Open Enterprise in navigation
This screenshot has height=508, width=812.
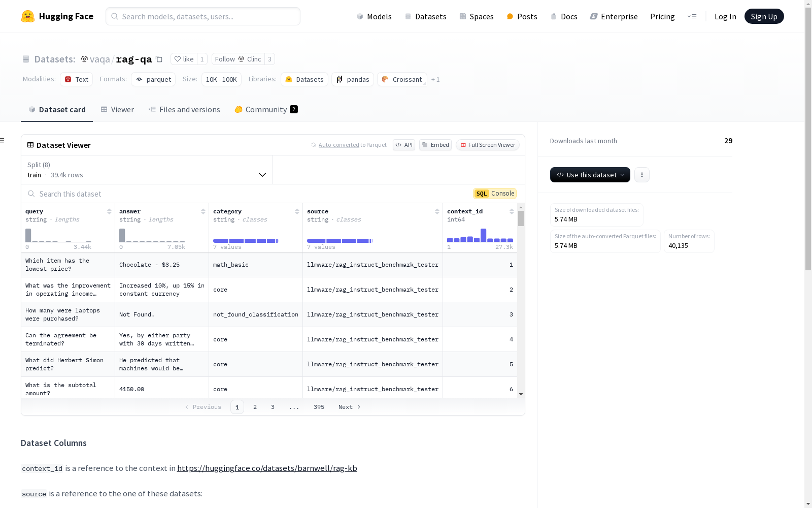pos(614,16)
